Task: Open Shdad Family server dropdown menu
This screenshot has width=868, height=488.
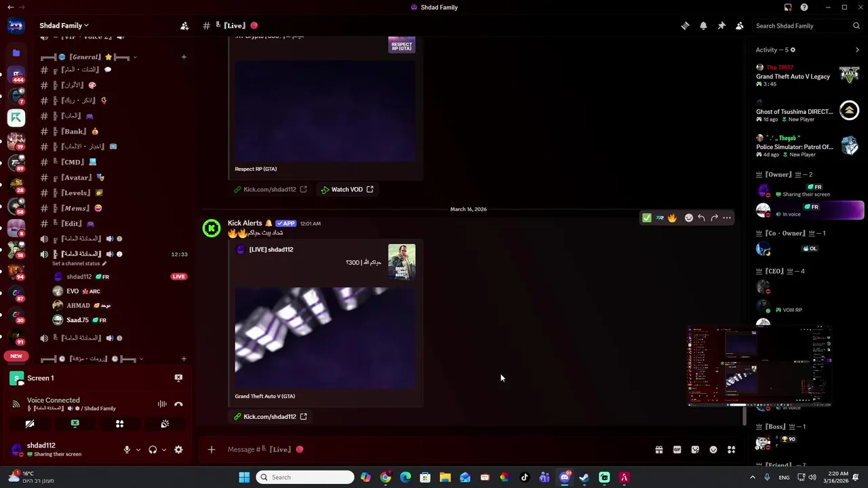Action: [64, 26]
